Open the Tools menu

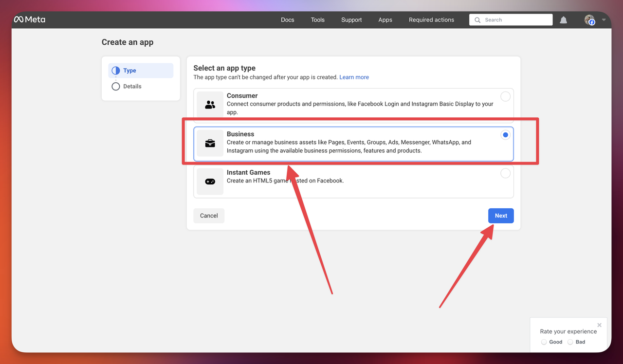click(x=318, y=20)
